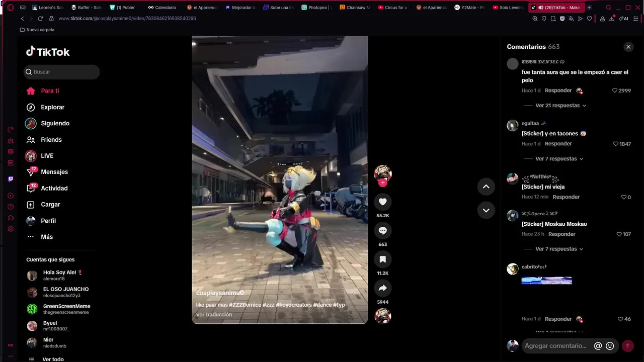Go to next video arrow
644x362 pixels.
pos(486,210)
